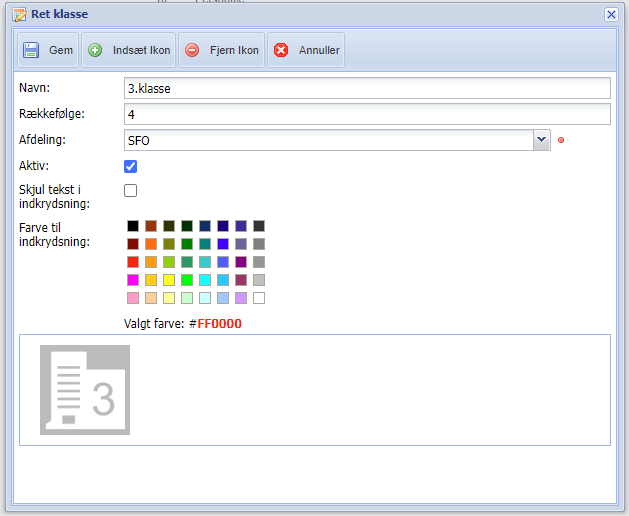Select the class 3 icon preview image
This screenshot has height=516, width=629.
[x=85, y=390]
